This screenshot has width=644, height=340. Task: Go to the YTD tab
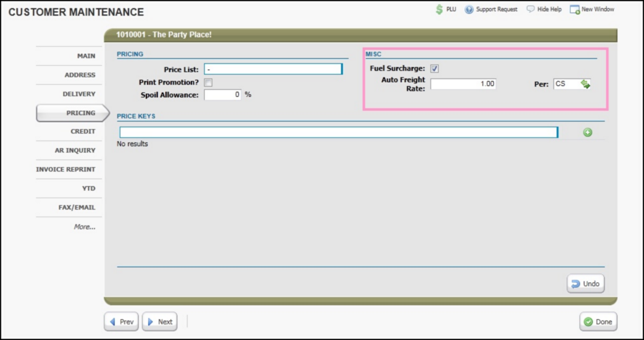pyautogui.click(x=89, y=188)
